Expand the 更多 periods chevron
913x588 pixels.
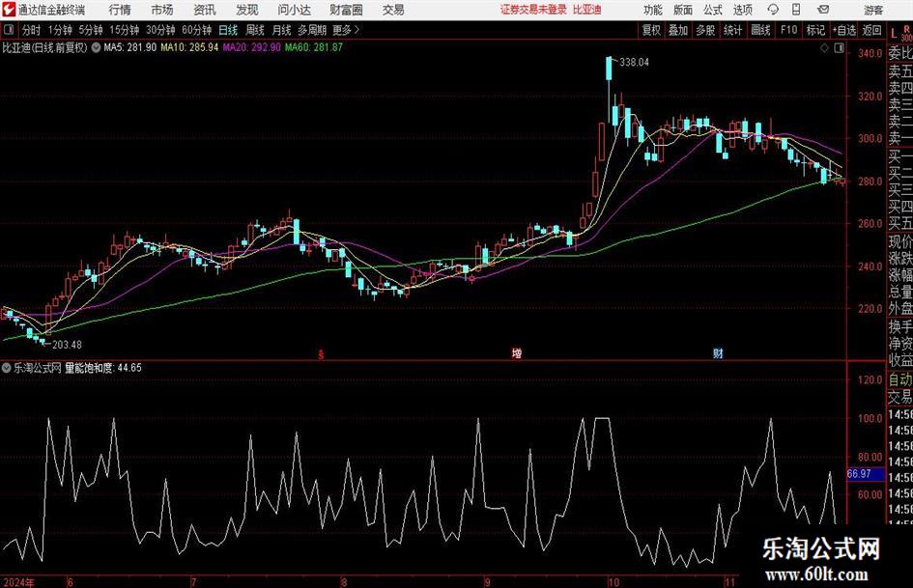pos(357,30)
